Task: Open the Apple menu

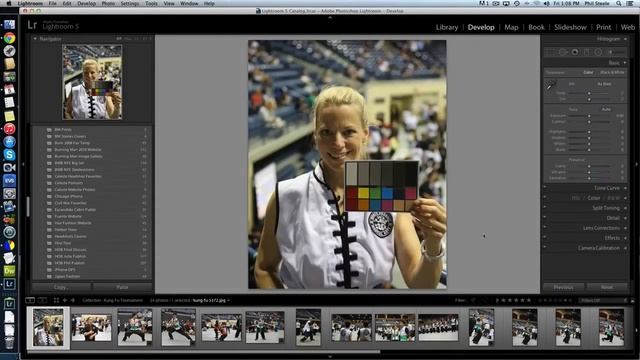Action: point(9,3)
